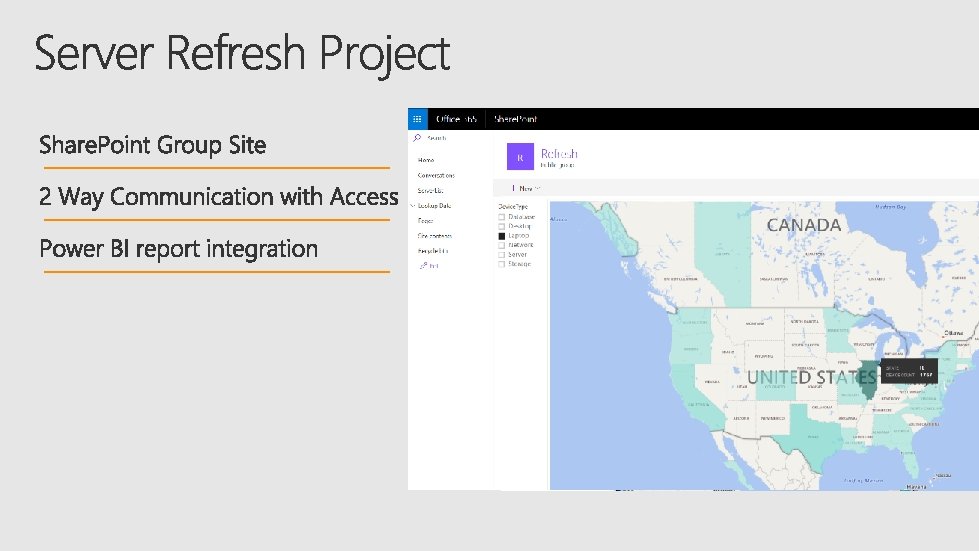
Task: Click the purple Refresh site logo
Action: (x=520, y=157)
